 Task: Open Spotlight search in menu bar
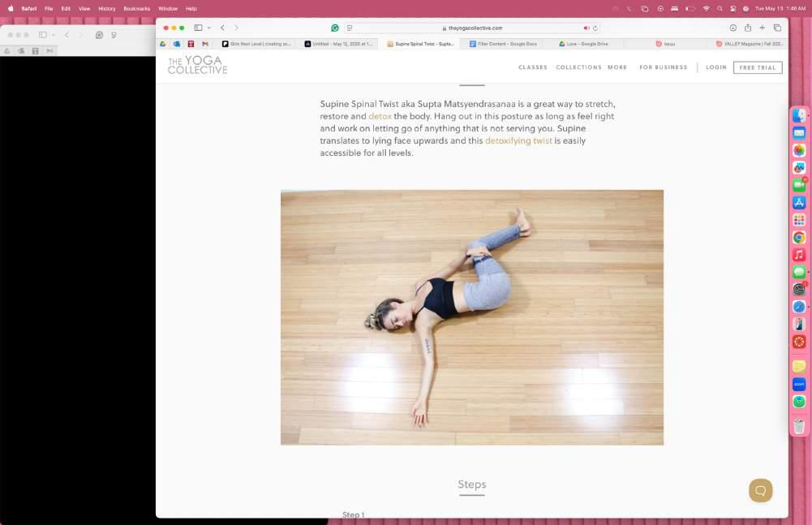[720, 8]
